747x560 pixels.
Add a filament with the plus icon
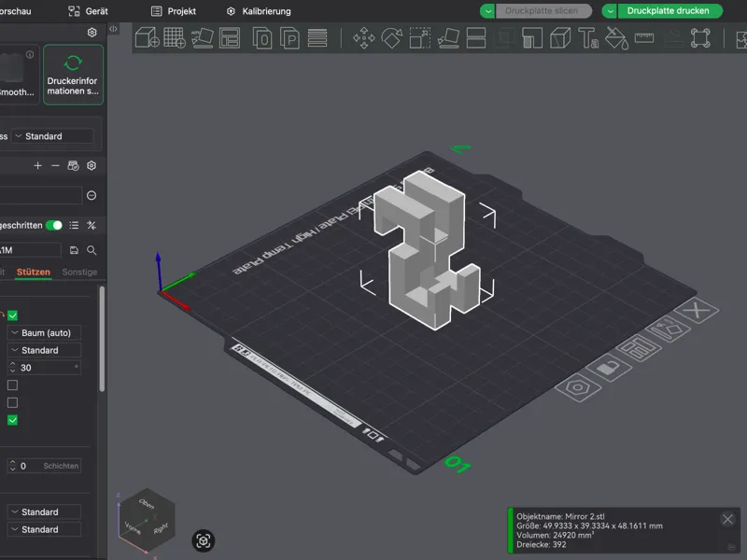coord(37,166)
